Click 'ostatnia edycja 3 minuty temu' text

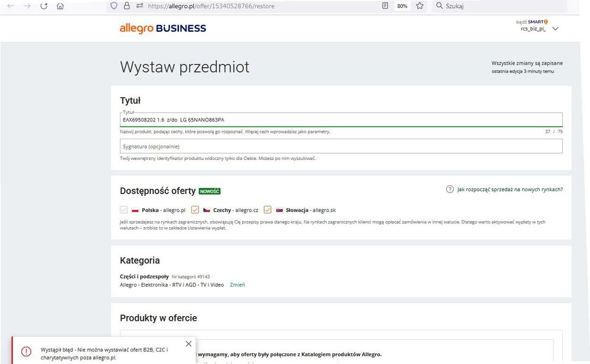(523, 71)
